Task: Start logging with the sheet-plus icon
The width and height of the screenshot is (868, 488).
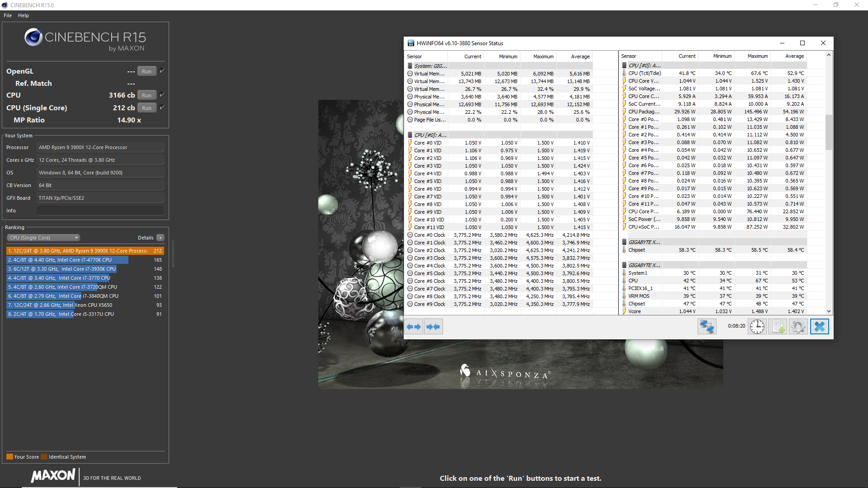Action: [778, 326]
